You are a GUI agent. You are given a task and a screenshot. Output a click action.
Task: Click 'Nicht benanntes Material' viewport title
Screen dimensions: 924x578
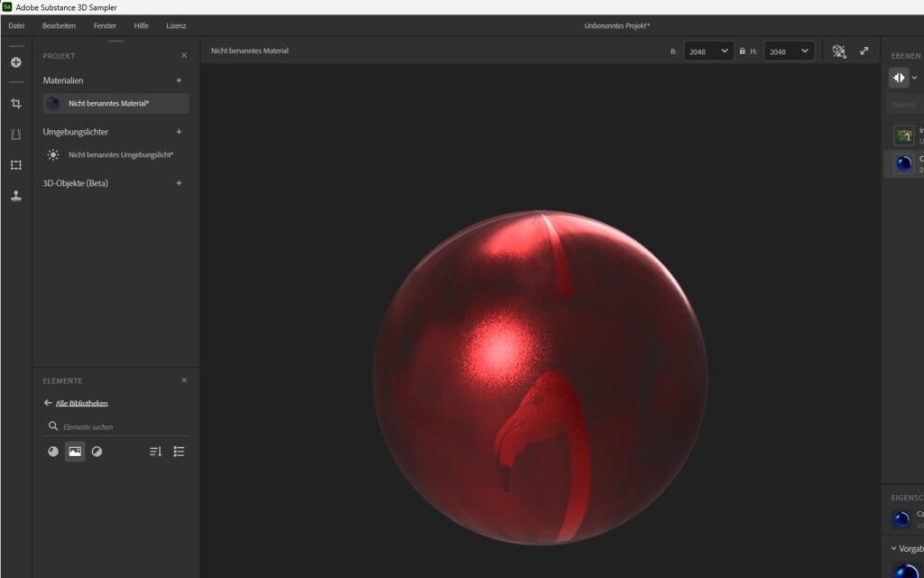click(x=250, y=51)
